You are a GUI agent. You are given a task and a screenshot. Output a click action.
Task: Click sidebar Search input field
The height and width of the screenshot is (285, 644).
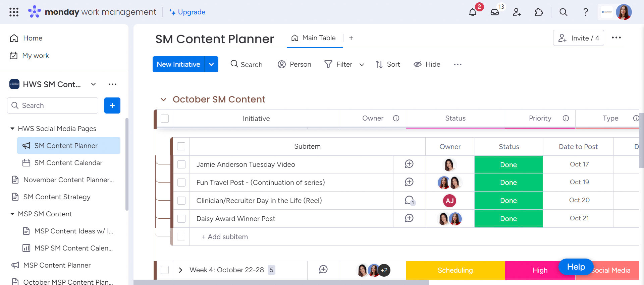[53, 105]
